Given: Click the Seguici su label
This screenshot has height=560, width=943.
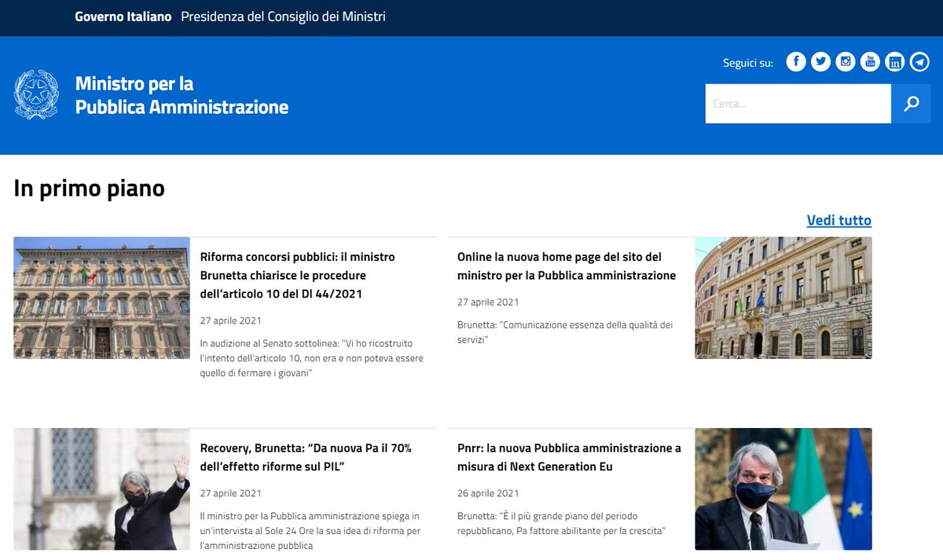Looking at the screenshot, I should 748,63.
